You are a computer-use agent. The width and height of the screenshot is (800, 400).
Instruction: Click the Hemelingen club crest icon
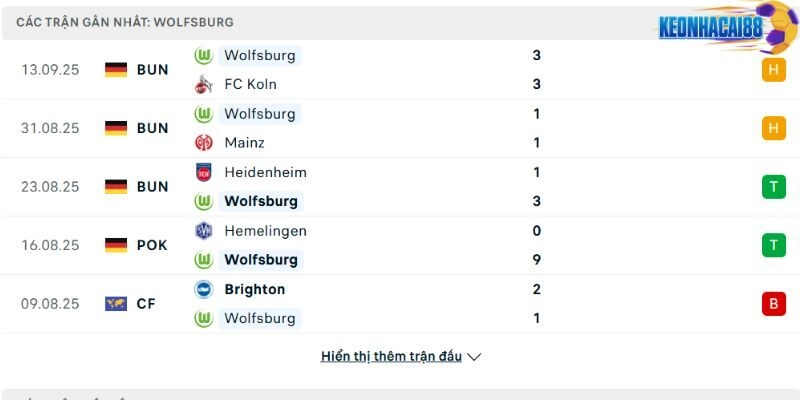204,230
